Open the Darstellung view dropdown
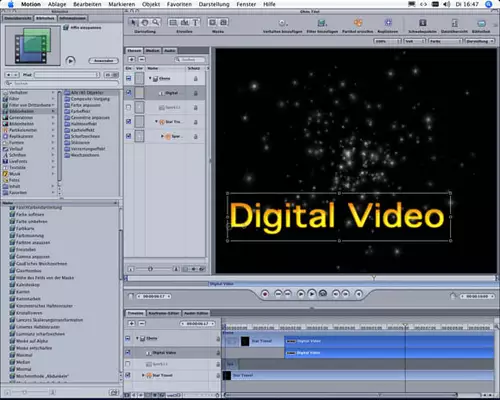 [480, 41]
